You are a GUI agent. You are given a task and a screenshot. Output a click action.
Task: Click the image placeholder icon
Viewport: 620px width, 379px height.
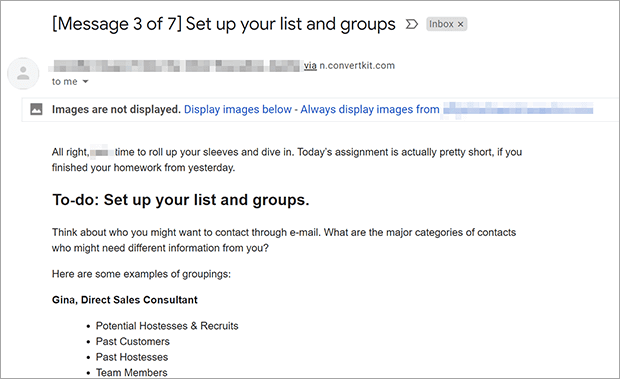[x=36, y=109]
